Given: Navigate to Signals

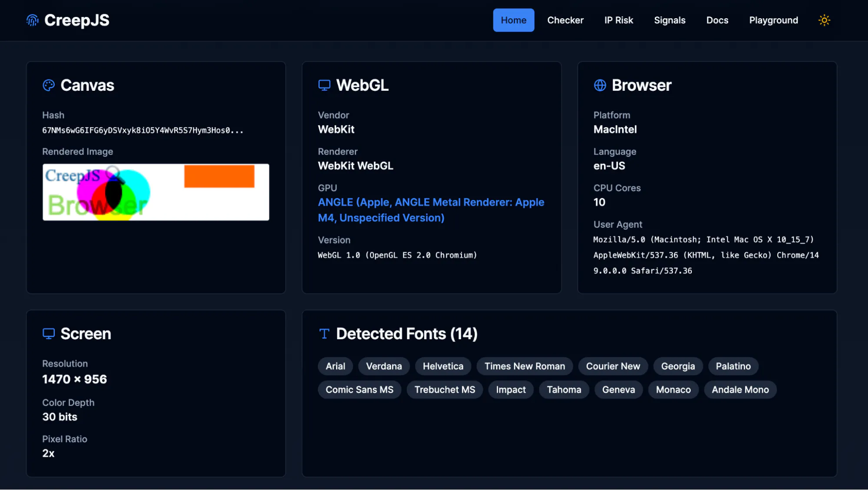Looking at the screenshot, I should pos(670,20).
